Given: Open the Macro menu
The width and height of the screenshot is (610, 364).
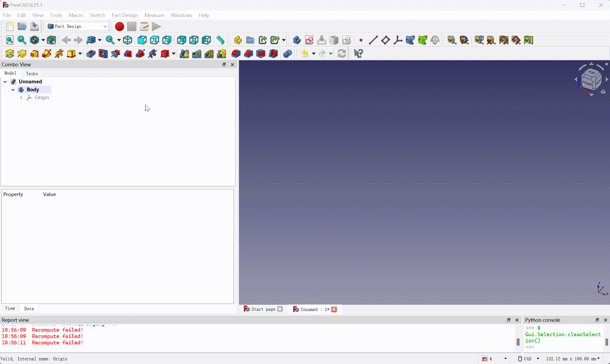Looking at the screenshot, I should coord(76,15).
